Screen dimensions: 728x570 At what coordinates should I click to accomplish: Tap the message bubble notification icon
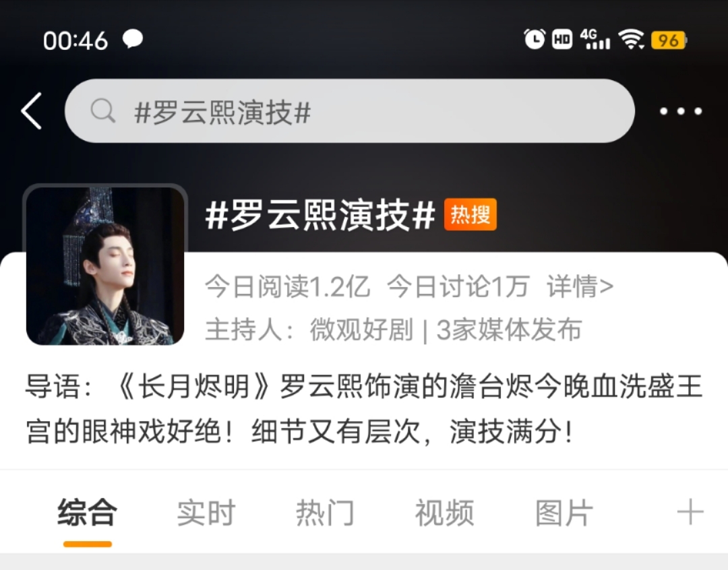(x=132, y=39)
